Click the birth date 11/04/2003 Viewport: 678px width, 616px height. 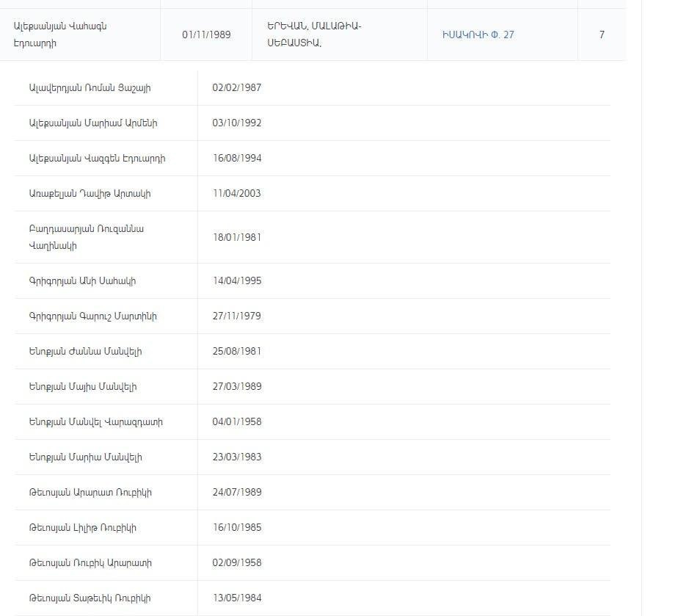pyautogui.click(x=236, y=193)
